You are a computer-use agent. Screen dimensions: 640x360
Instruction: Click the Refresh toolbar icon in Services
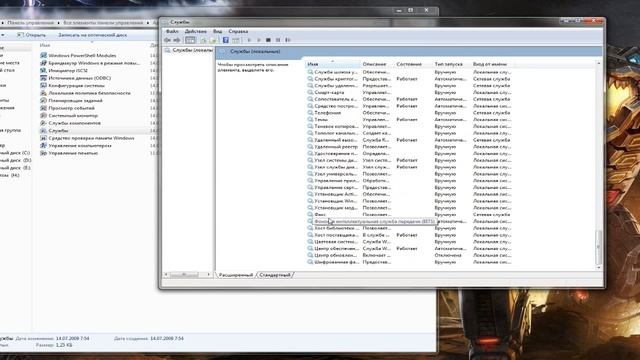[203, 40]
